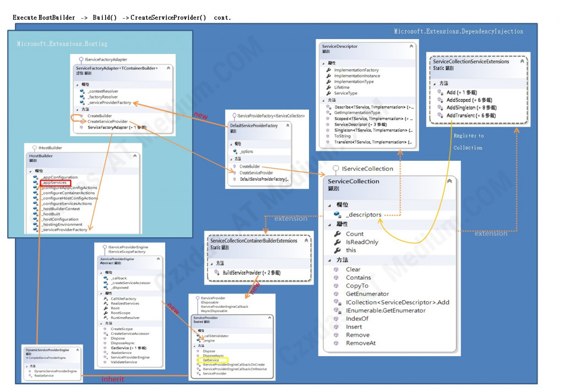Click the IServiceCollection interface lollipop icon

point(335,168)
